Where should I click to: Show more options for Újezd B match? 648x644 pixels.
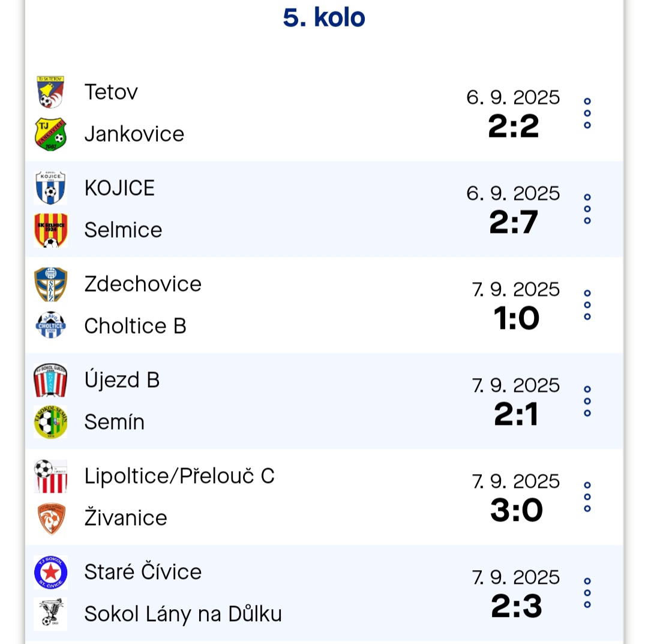pyautogui.click(x=587, y=401)
